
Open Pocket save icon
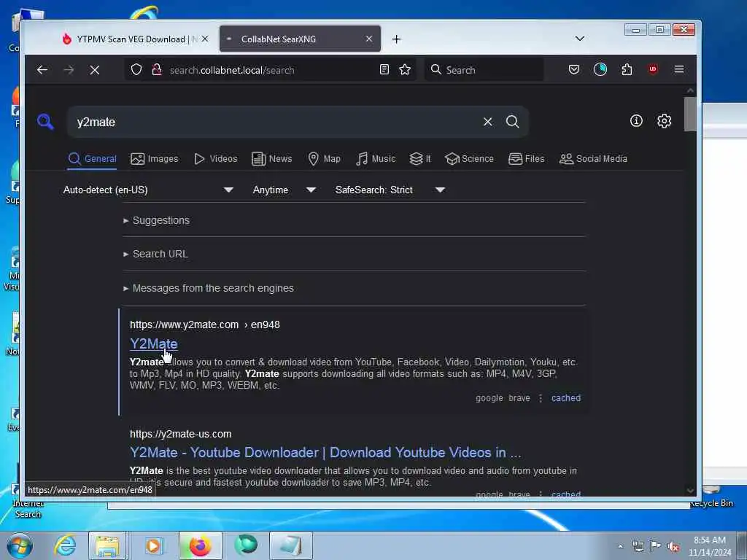point(574,69)
